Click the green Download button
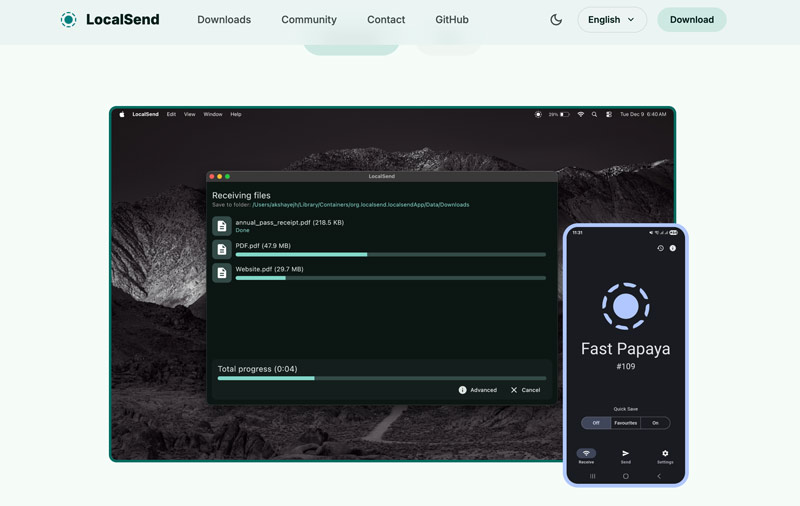Screen dimensions: 800x506 tap(691, 20)
